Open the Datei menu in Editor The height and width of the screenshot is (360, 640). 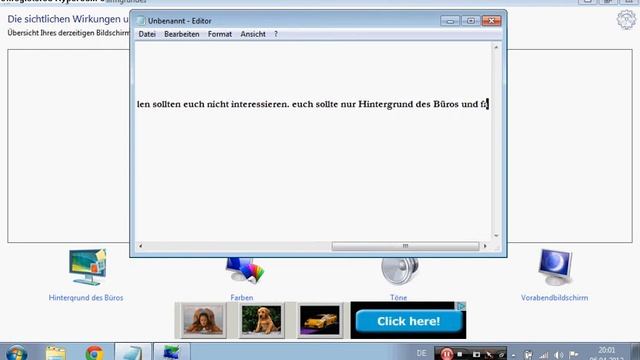(x=147, y=34)
